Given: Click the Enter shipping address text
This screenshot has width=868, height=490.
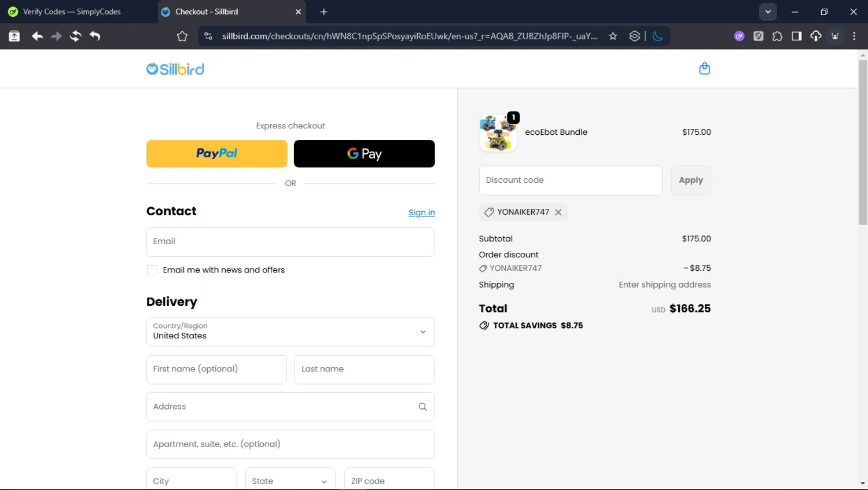Looking at the screenshot, I should coord(665,285).
